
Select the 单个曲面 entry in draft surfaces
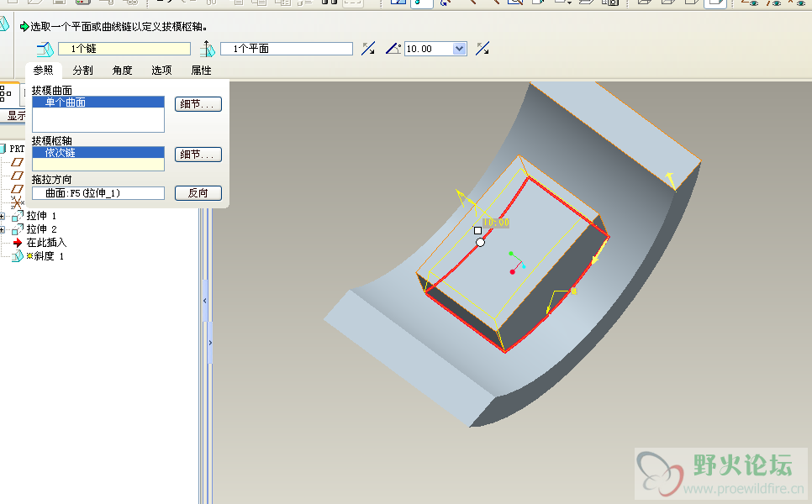coord(98,102)
